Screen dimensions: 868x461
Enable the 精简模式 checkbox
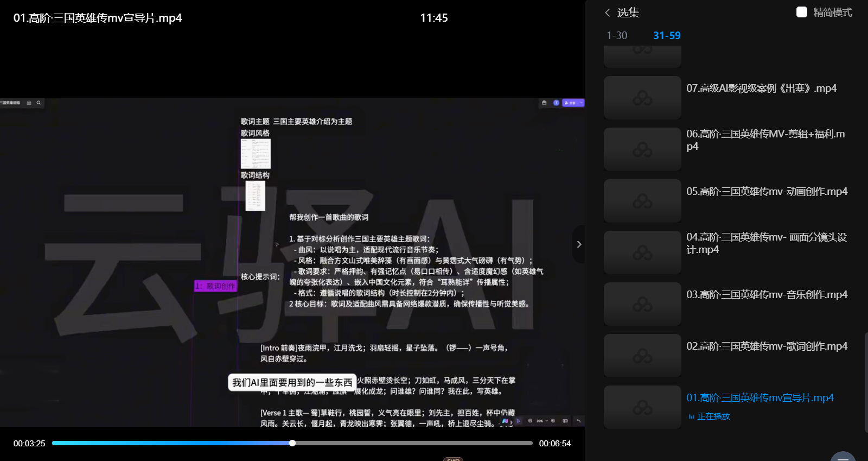click(801, 12)
